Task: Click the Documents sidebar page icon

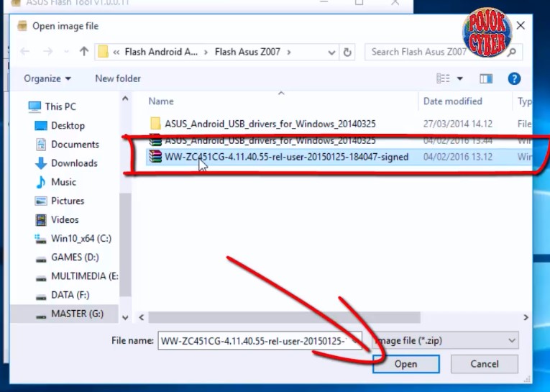Action: [x=41, y=145]
